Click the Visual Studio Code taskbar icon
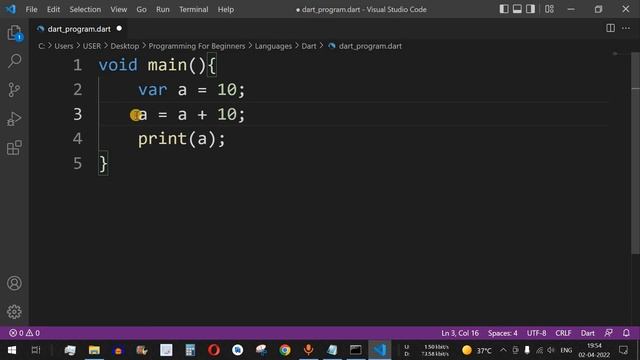 point(380,350)
